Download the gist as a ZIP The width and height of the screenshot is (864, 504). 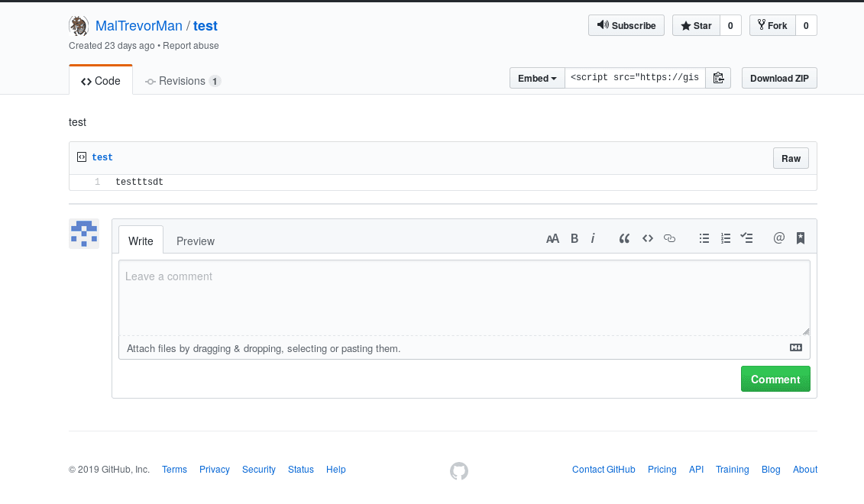pyautogui.click(x=779, y=78)
